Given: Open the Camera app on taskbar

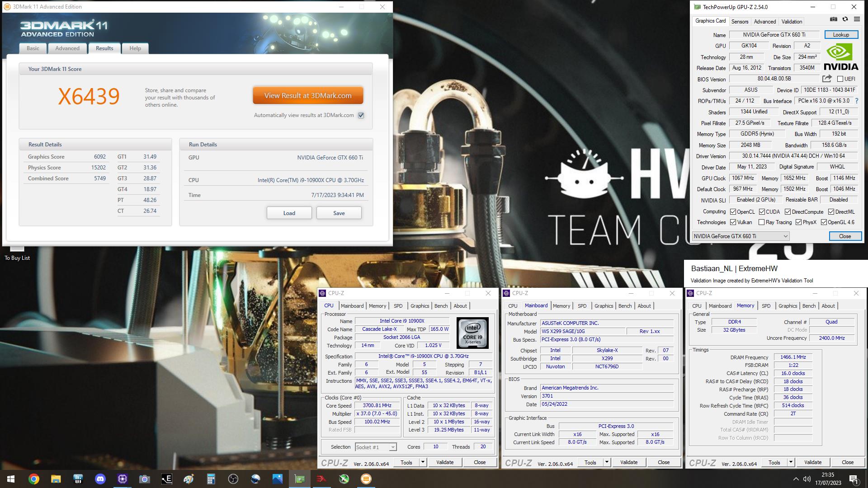Looking at the screenshot, I should point(144,479).
